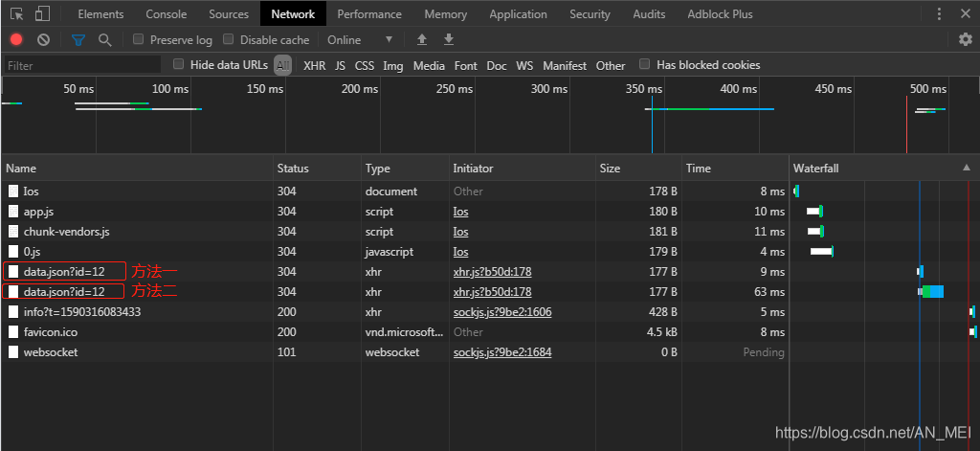The height and width of the screenshot is (451, 980).
Task: Open the Memory tab
Action: coord(446,13)
